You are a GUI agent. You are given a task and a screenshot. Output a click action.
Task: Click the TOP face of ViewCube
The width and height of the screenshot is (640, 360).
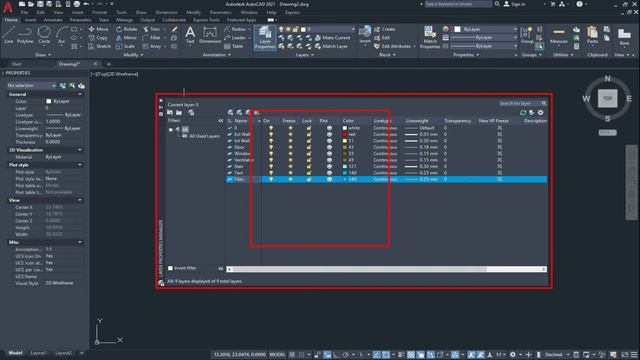[607, 98]
